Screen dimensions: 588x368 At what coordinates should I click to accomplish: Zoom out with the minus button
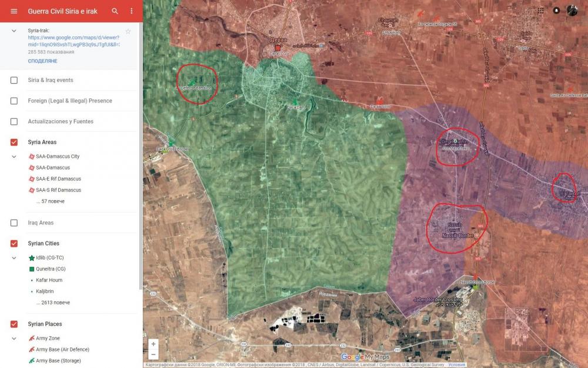click(153, 354)
